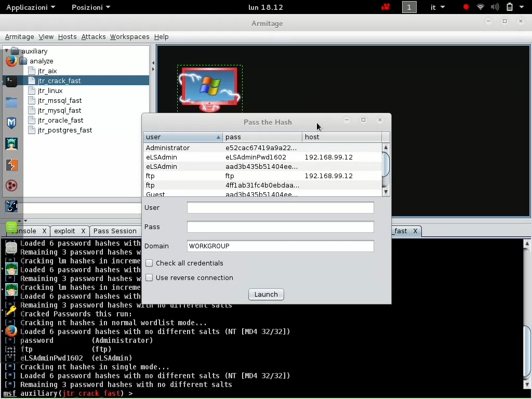532x399 pixels.
Task: Select the ftp row with hash 4ff1ab31fc4b0ebdaa
Action: point(262,185)
